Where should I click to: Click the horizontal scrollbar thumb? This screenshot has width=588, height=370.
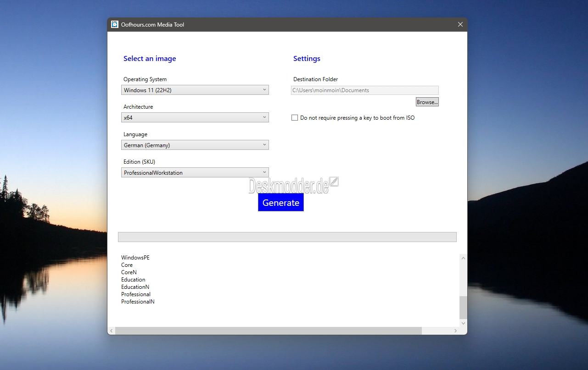point(269,331)
